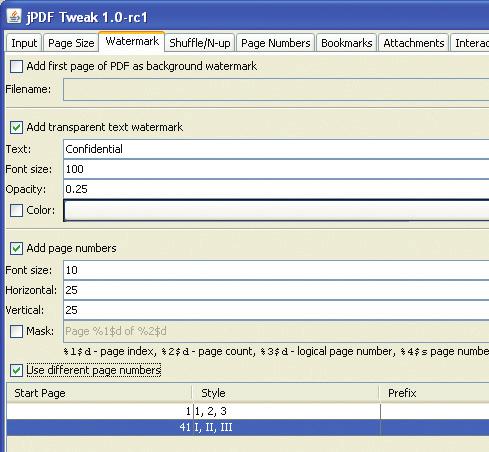Image resolution: width=489 pixels, height=452 pixels.
Task: Select the Start Page cell with value 41
Action: (100, 427)
